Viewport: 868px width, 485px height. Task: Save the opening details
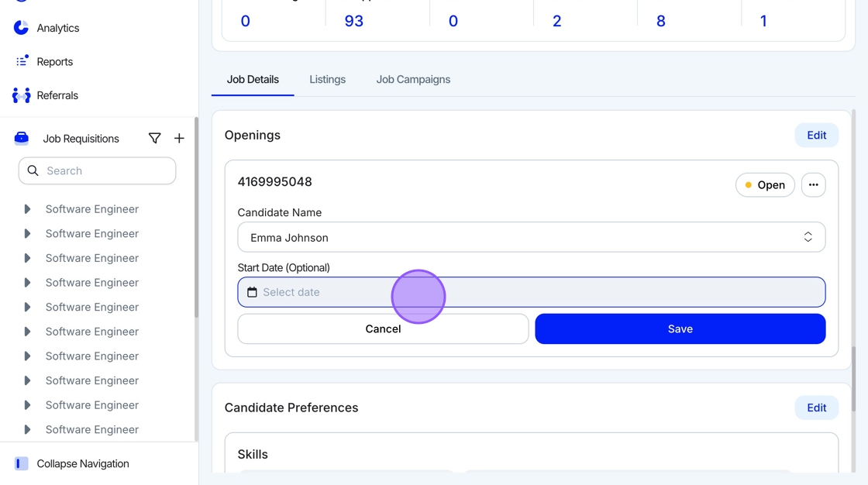tap(680, 328)
